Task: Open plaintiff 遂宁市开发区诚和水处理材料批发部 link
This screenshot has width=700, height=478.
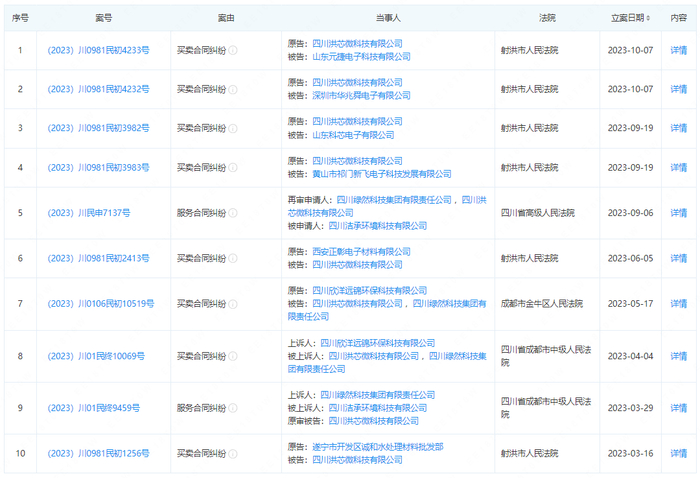Action: pyautogui.click(x=378, y=447)
